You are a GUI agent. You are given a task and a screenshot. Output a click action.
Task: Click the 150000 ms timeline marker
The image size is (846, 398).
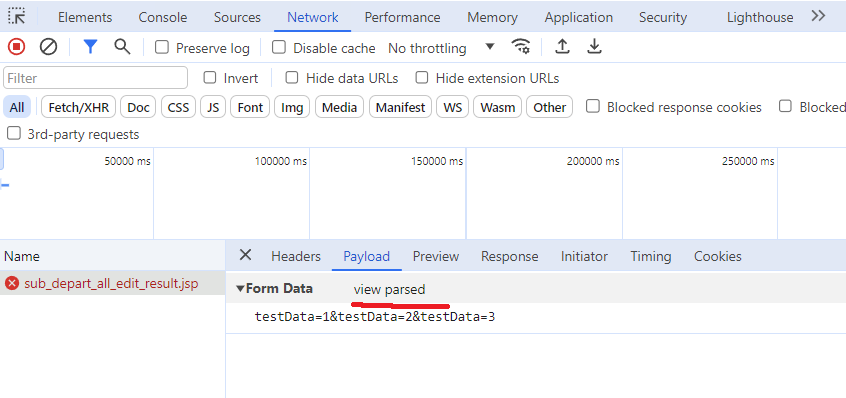click(437, 161)
